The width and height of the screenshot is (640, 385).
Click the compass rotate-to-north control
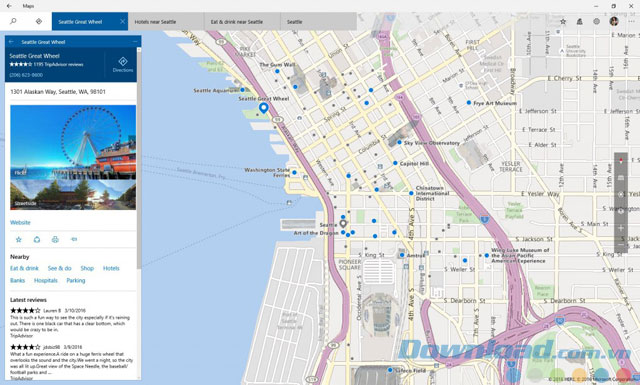(621, 161)
